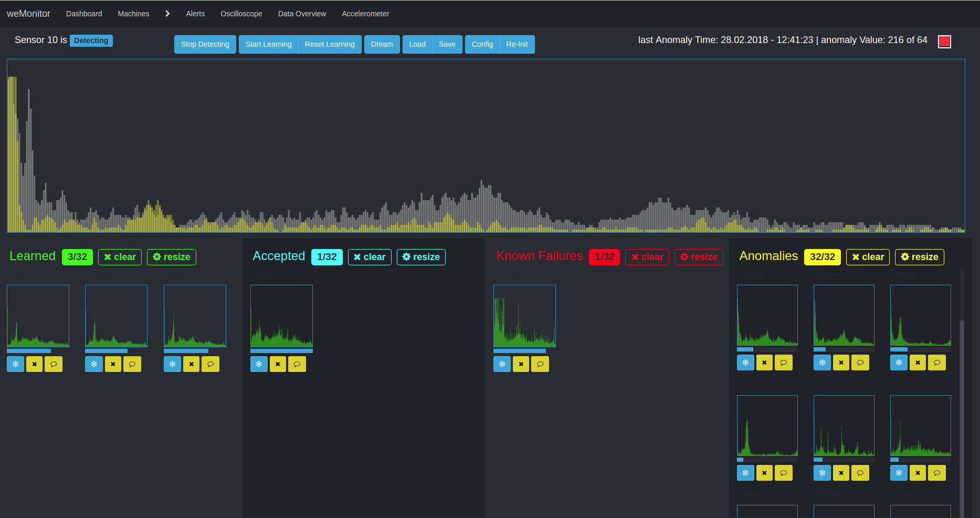Viewport: 980px width, 518px height.
Task: Open the Dashboard nav item
Action: 84,14
